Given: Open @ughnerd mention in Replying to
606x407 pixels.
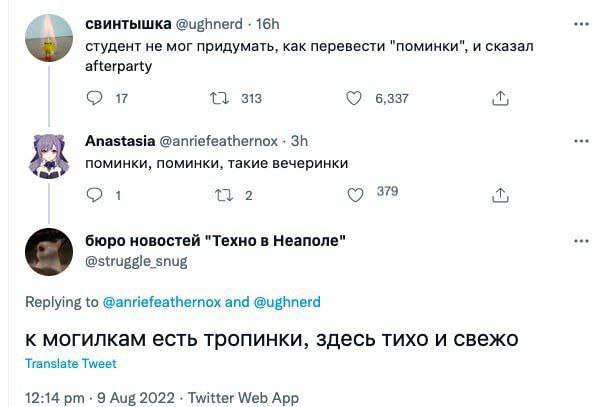Looking at the screenshot, I should pyautogui.click(x=288, y=302).
